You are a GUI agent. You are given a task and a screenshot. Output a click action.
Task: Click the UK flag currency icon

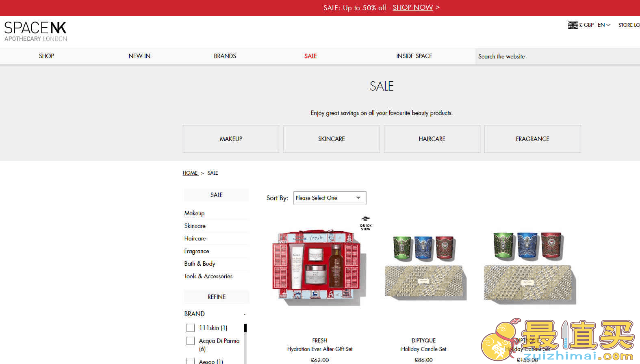(573, 25)
